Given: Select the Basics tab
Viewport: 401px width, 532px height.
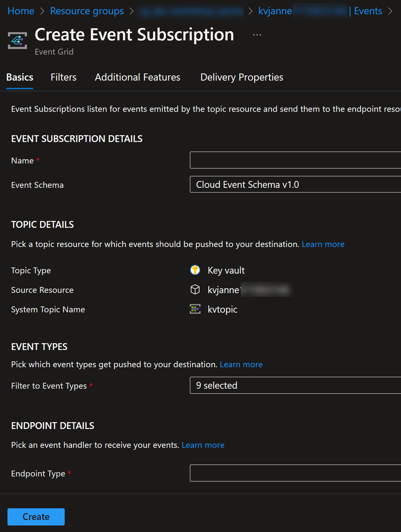Looking at the screenshot, I should [20, 77].
